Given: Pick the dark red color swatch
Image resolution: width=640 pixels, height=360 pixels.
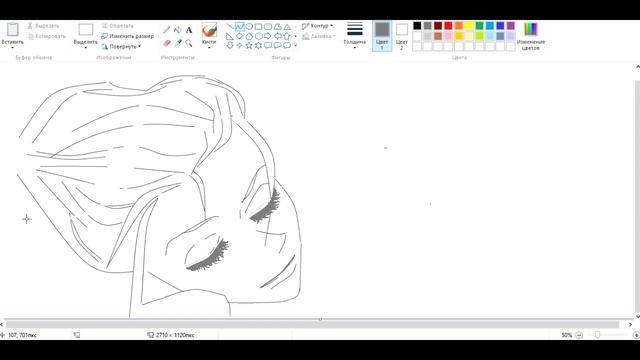Looking at the screenshot, I should (x=438, y=26).
